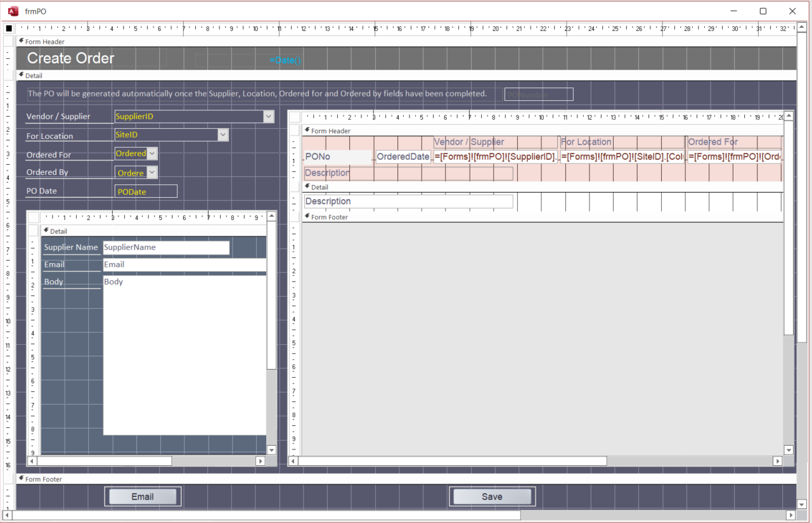The image size is (812, 523).
Task: Select the Description box in the subform Detail section
Action: click(408, 202)
